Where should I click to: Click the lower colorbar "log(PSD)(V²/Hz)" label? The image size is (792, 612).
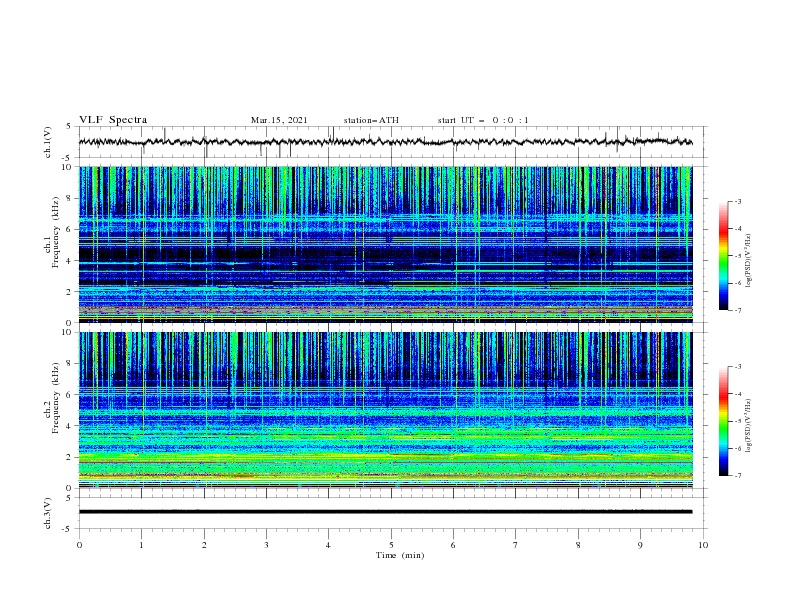tap(748, 426)
